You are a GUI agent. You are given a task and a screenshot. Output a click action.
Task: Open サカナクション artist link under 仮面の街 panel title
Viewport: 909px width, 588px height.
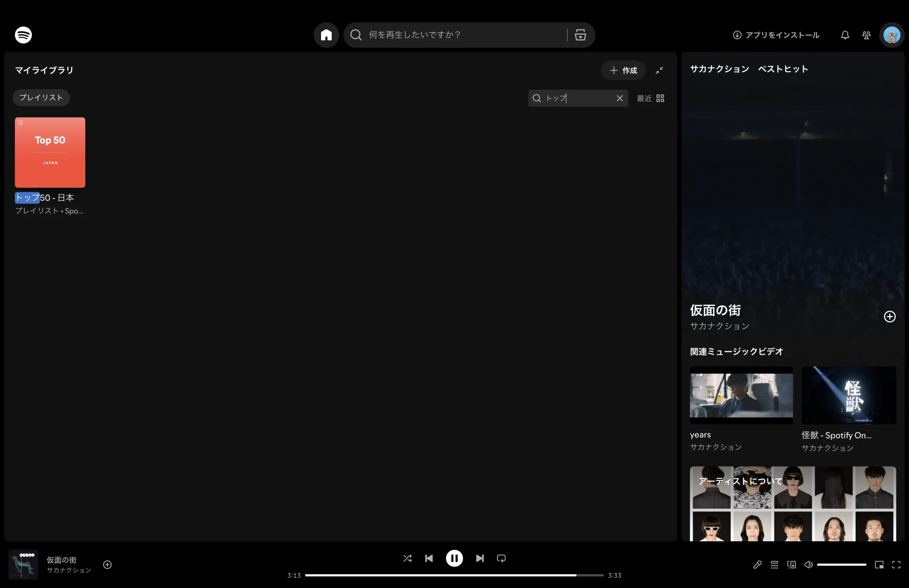pos(719,326)
